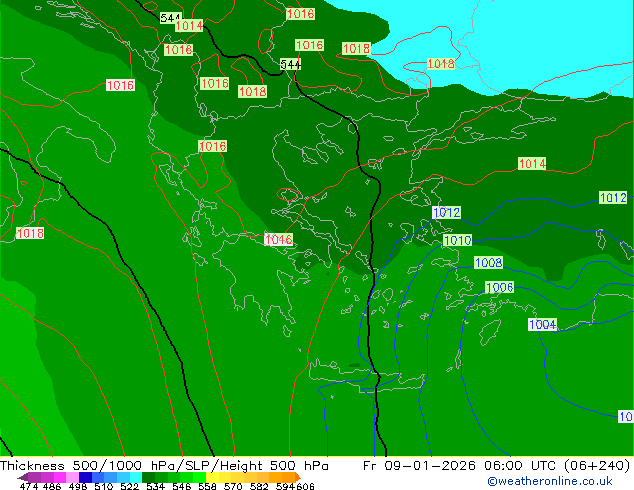Click the 510 legend value
This screenshot has height=490, width=634.
point(104,486)
